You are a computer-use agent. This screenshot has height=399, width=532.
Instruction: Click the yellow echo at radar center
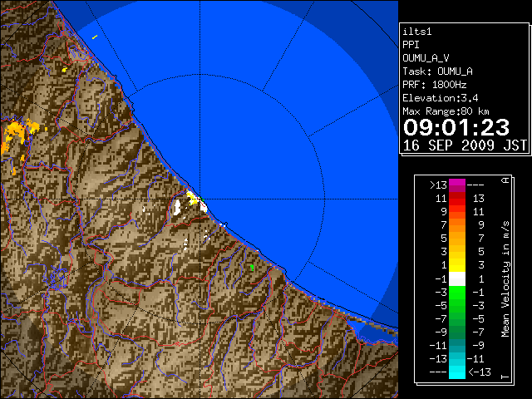pyautogui.click(x=192, y=198)
